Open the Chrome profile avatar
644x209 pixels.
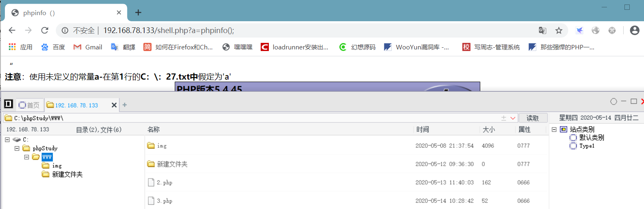point(635,30)
